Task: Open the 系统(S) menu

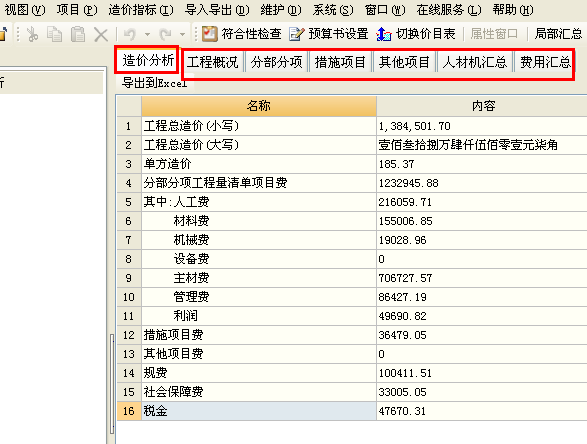Action: pos(333,10)
